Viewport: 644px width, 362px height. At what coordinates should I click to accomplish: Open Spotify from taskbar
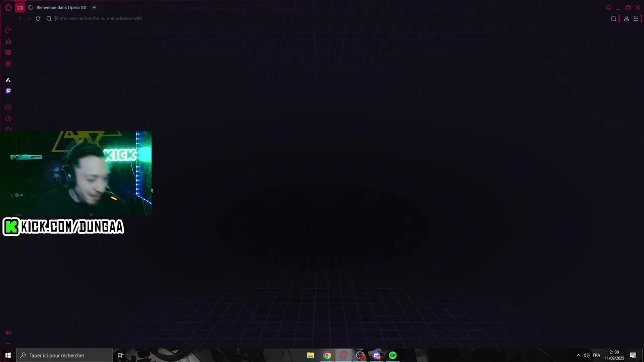coord(393,355)
